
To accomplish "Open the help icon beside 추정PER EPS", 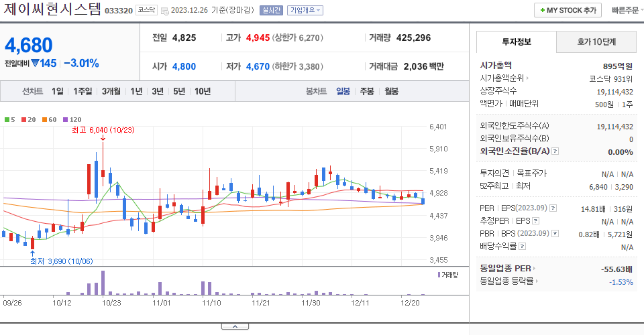I will tap(535, 221).
